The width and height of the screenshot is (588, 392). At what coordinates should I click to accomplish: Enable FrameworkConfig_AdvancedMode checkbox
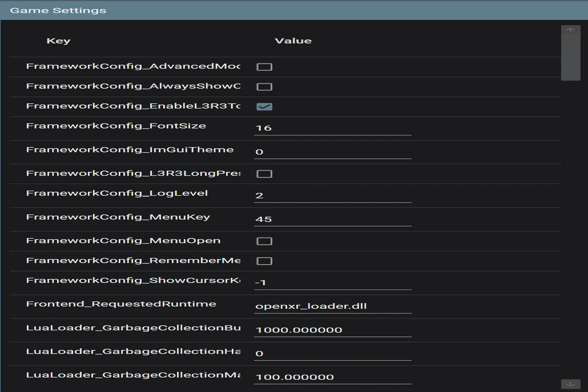264,67
